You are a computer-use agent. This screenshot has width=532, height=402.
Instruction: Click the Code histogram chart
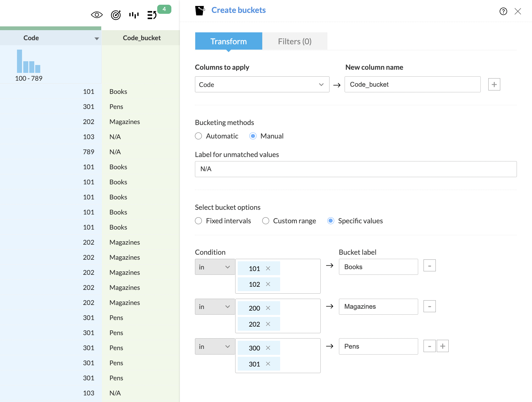[29, 62]
